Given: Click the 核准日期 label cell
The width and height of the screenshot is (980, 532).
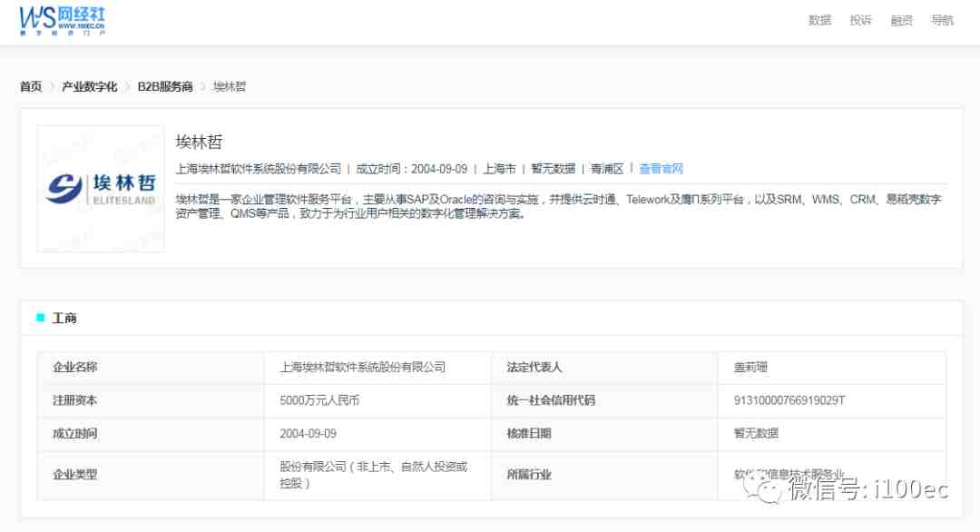Looking at the screenshot, I should tap(604, 434).
